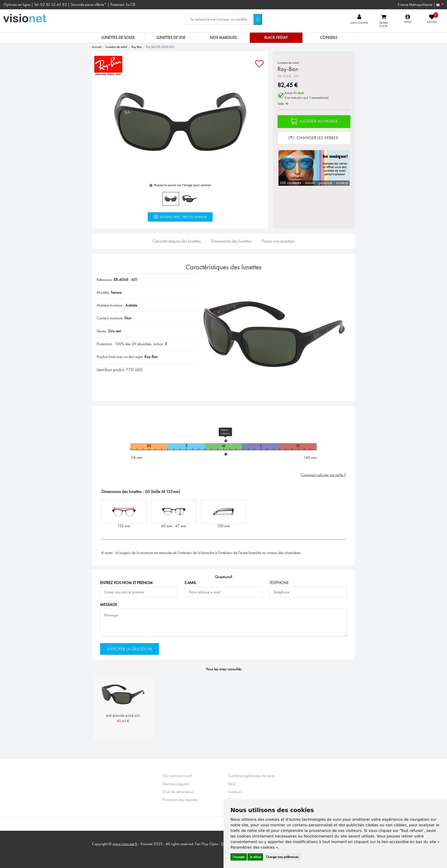Open www.visio-net.fr copyright link
The image size is (447, 868).
coord(125,844)
